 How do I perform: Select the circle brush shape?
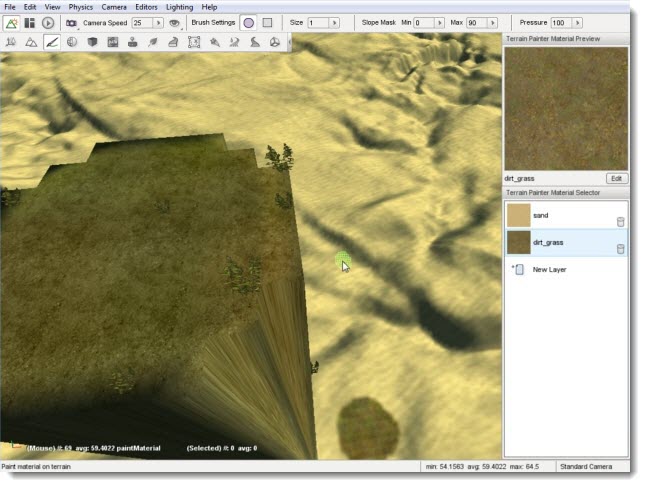pos(248,22)
